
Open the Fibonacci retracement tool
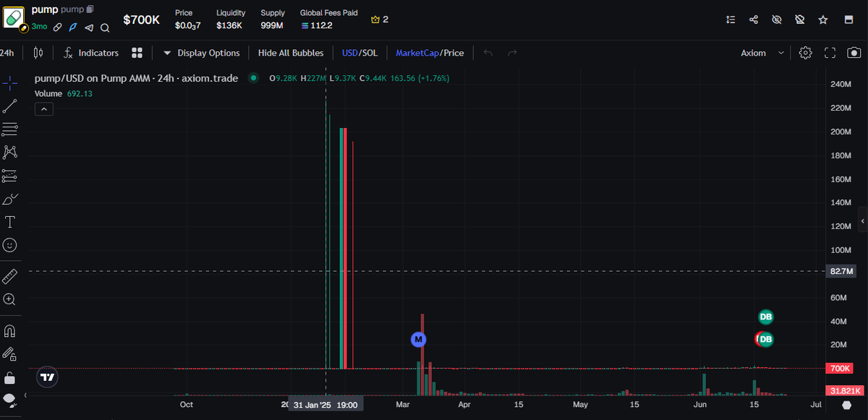coord(10,129)
